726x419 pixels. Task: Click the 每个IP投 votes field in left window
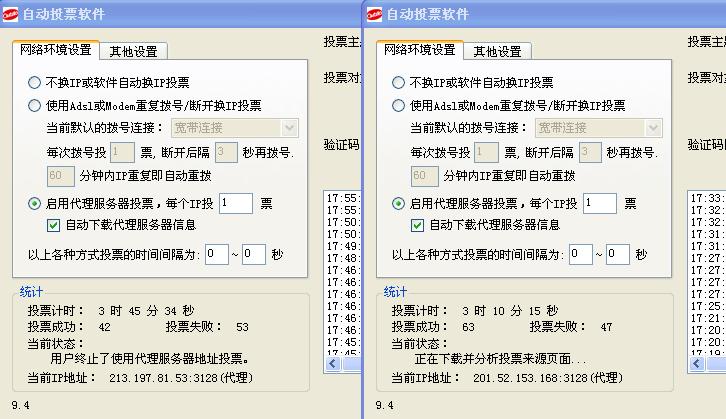point(235,203)
